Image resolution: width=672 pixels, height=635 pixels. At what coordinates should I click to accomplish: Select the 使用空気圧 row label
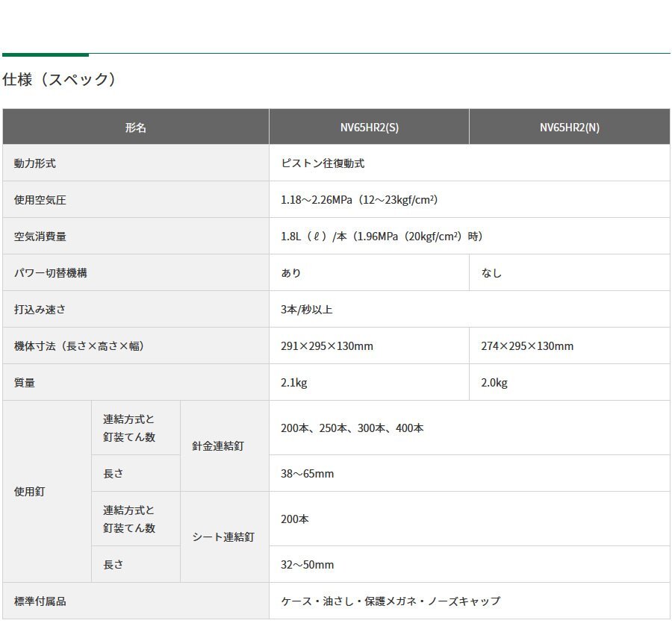35,200
